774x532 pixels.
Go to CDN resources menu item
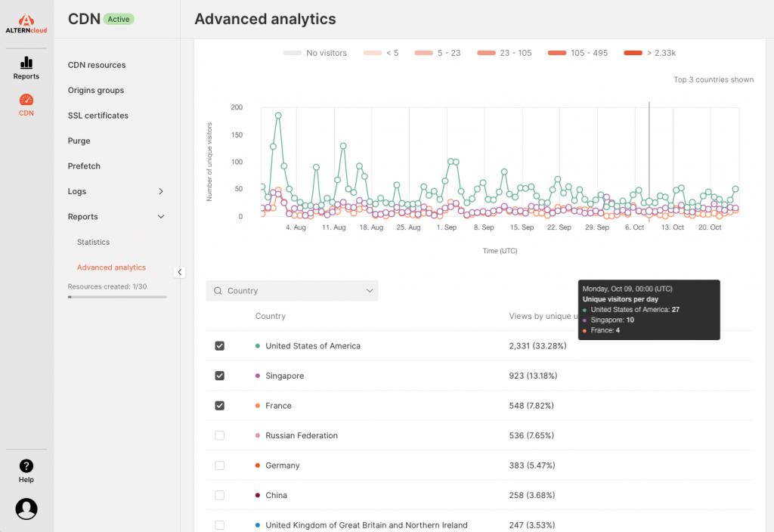pyautogui.click(x=97, y=65)
